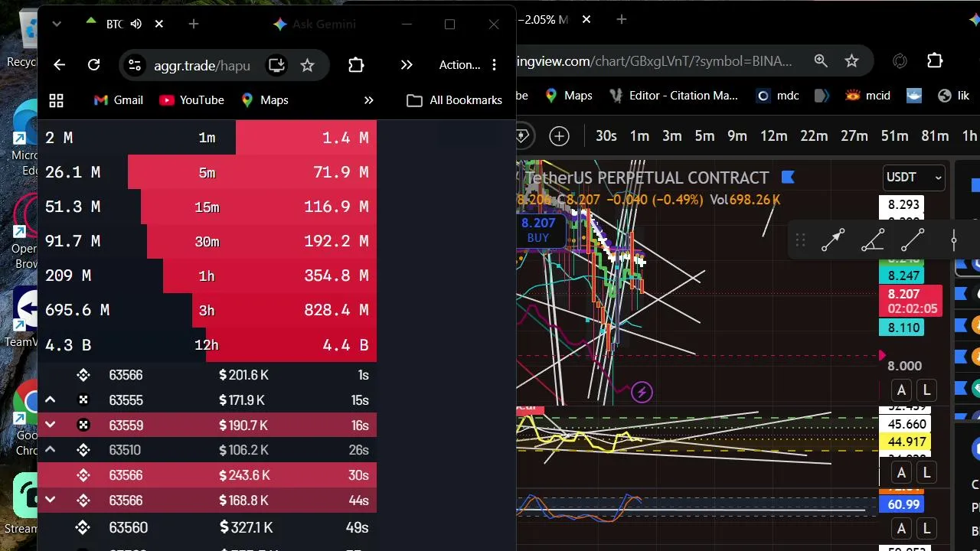Expand hidden toolbar items beside Action label
Screen dimensions: 980x551
(407, 65)
